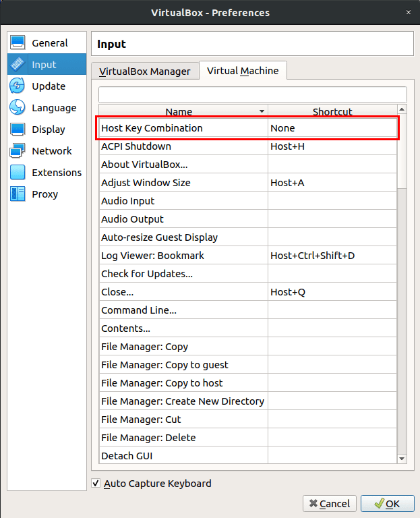The image size is (420, 518).
Task: Select the Check for Updates... row
Action: 248,274
